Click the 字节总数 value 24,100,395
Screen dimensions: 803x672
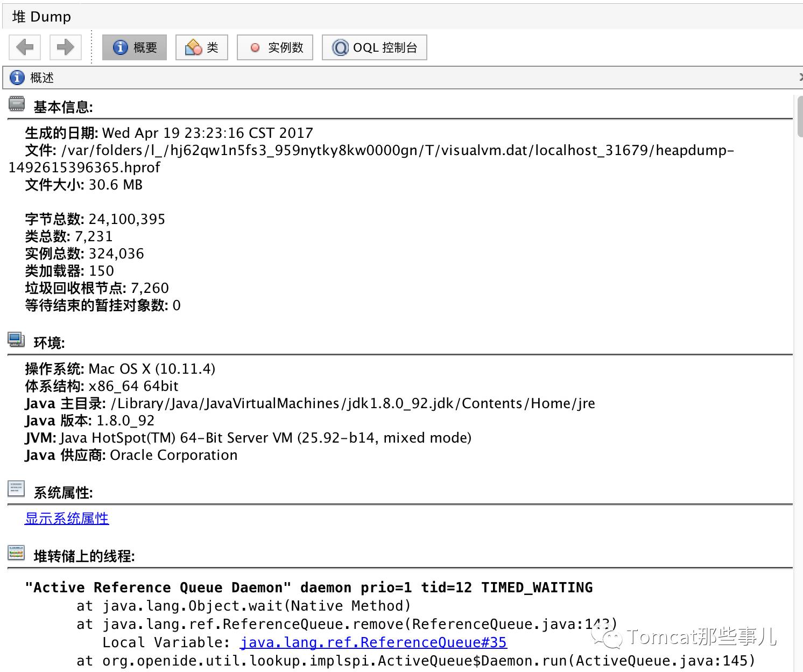pyautogui.click(x=127, y=219)
